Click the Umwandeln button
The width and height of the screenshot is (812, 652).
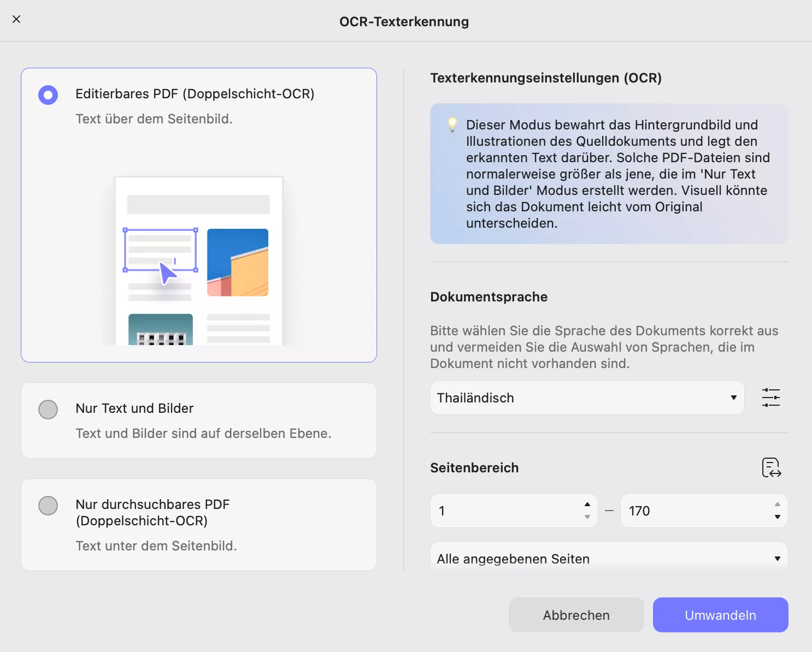(x=721, y=615)
